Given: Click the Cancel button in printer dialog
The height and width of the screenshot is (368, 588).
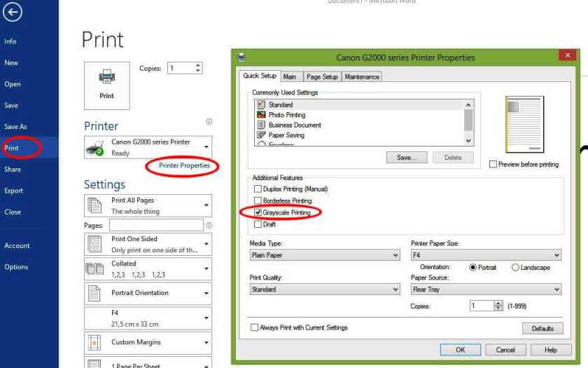Looking at the screenshot, I should [x=505, y=350].
